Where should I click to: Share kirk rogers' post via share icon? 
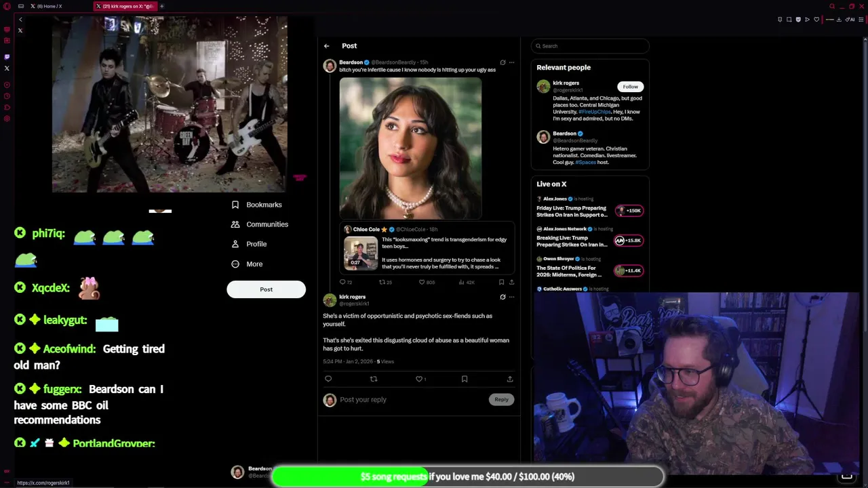(510, 379)
